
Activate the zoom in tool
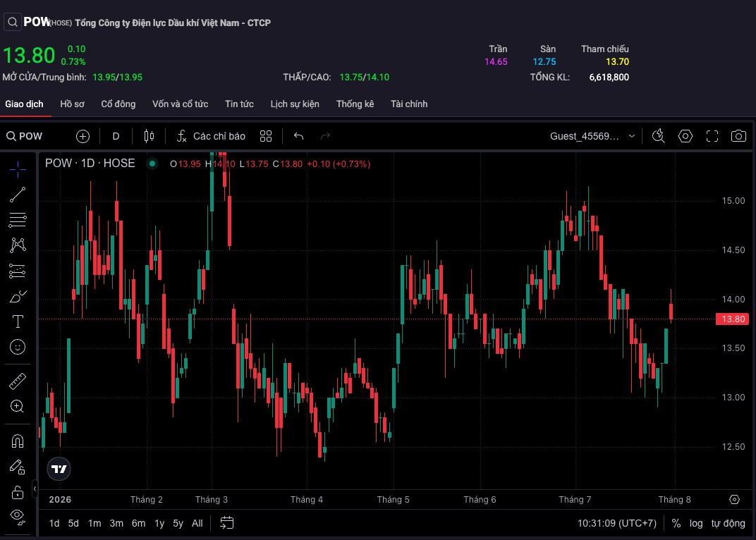(18, 407)
